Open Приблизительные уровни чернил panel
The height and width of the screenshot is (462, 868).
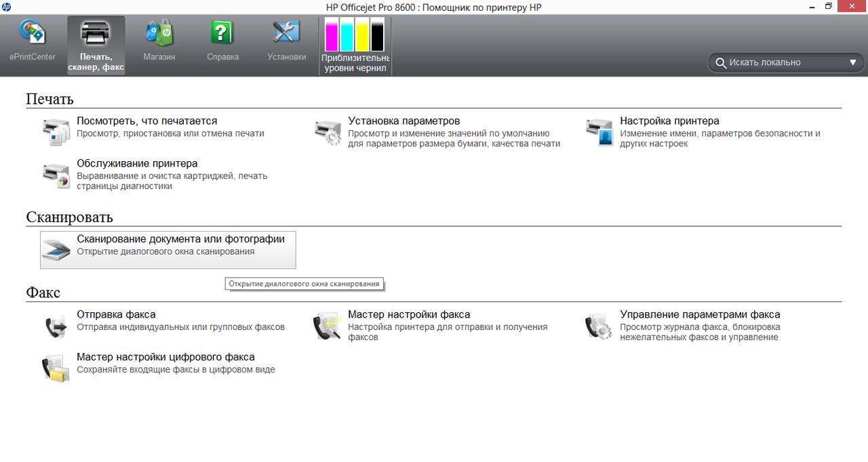click(355, 45)
